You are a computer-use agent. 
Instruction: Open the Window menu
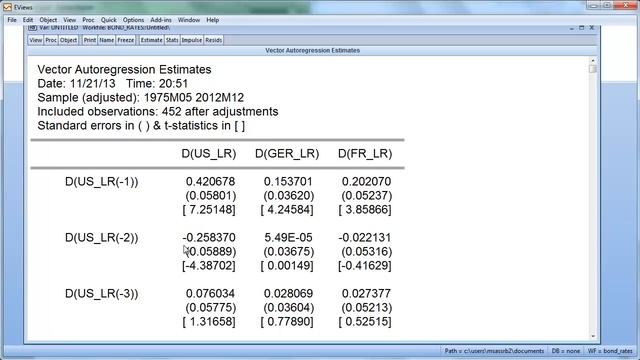tap(189, 20)
